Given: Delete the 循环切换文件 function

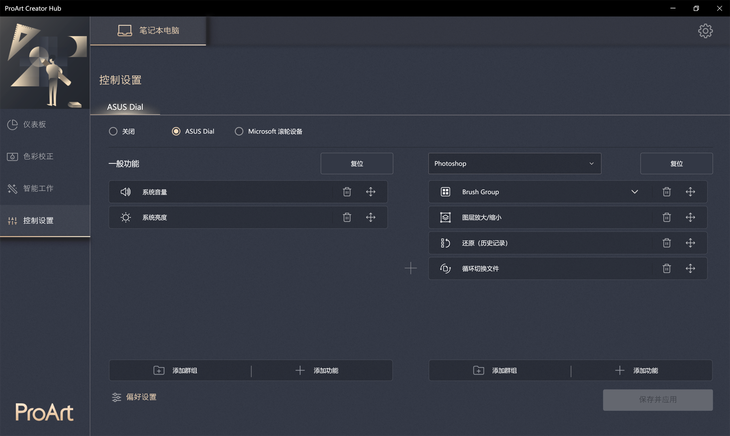Looking at the screenshot, I should (666, 268).
